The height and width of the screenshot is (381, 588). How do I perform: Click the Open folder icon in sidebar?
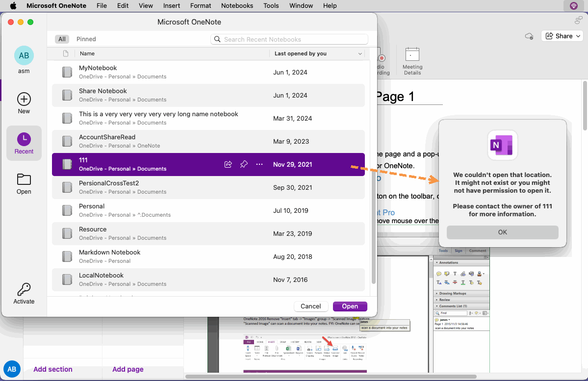coord(24,179)
